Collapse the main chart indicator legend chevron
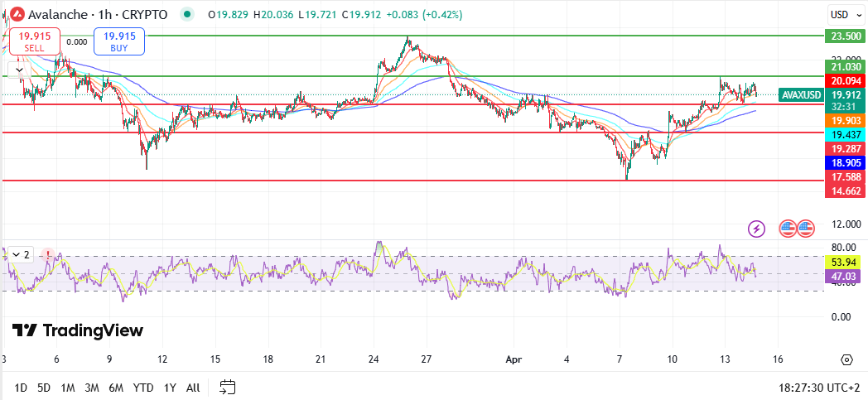This screenshot has height=400, width=868. 18,70
